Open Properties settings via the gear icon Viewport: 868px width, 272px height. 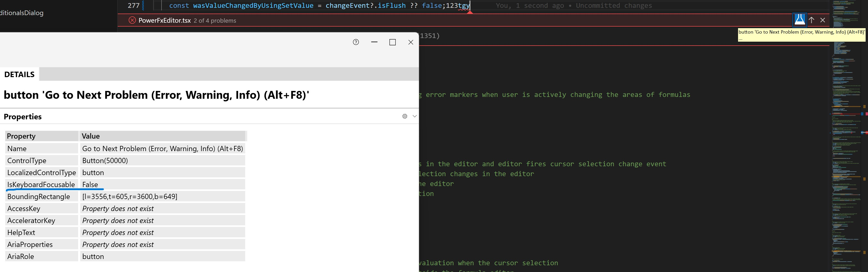404,116
